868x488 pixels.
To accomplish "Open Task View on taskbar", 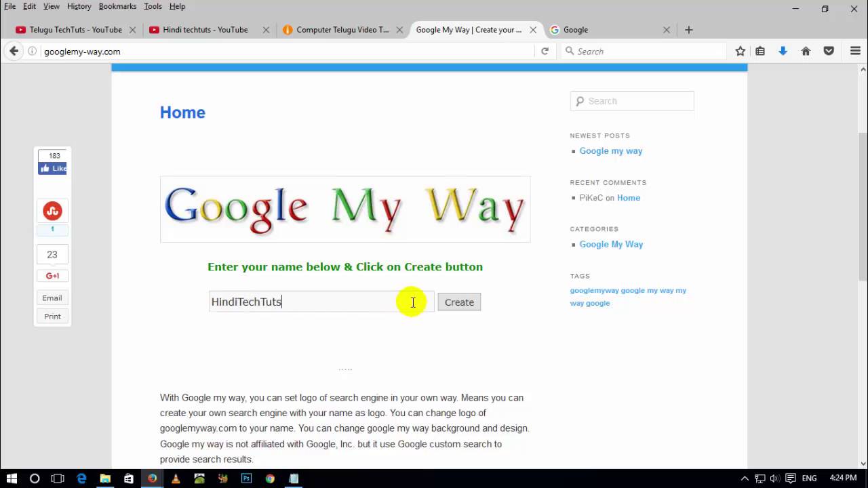I will click(x=58, y=479).
